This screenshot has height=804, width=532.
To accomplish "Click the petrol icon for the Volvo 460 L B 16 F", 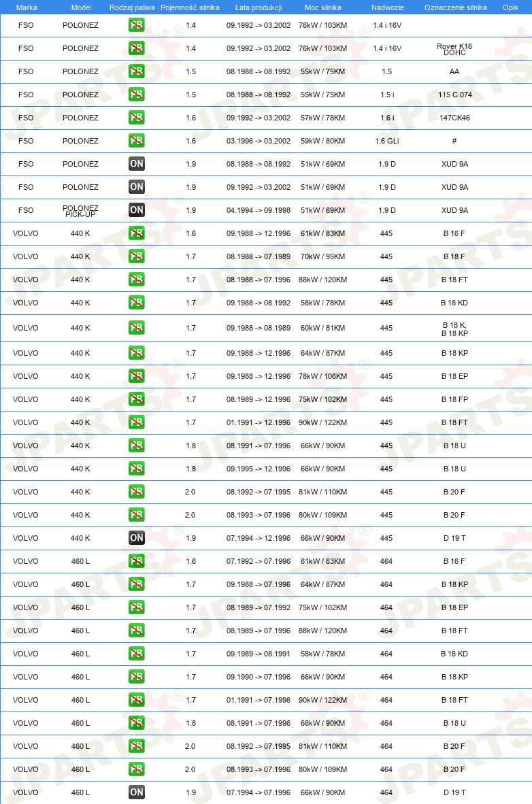I will pos(137,561).
